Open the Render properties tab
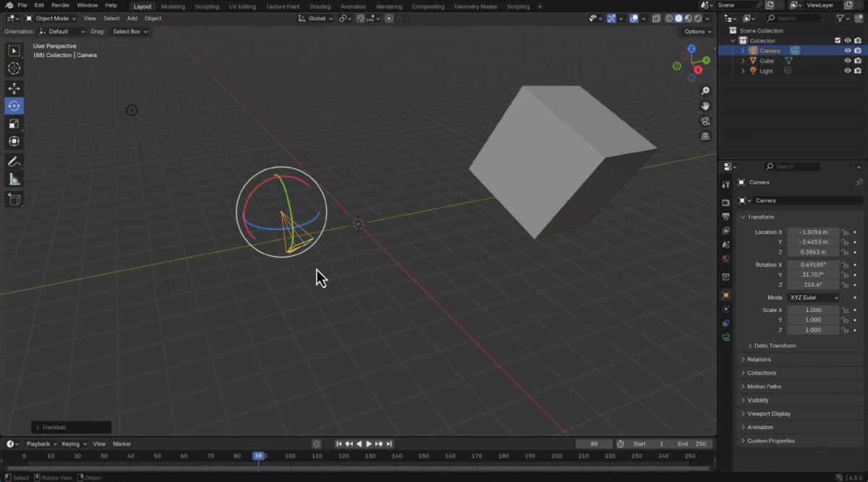This screenshot has height=482, width=868. point(726,203)
